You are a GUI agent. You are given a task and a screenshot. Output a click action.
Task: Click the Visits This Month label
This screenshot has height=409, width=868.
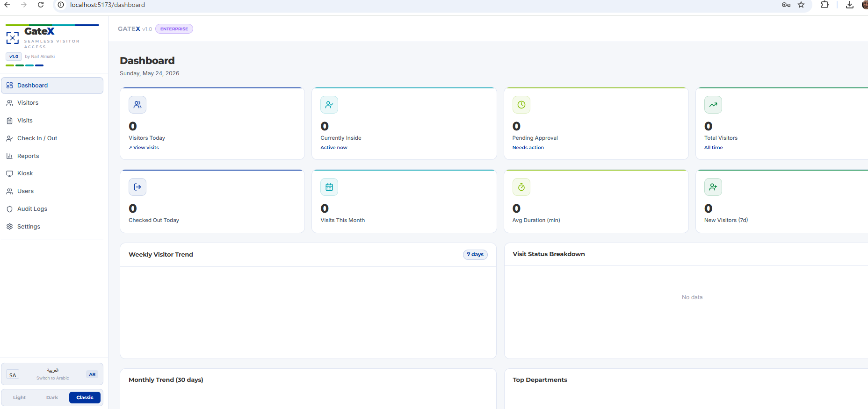(x=342, y=221)
